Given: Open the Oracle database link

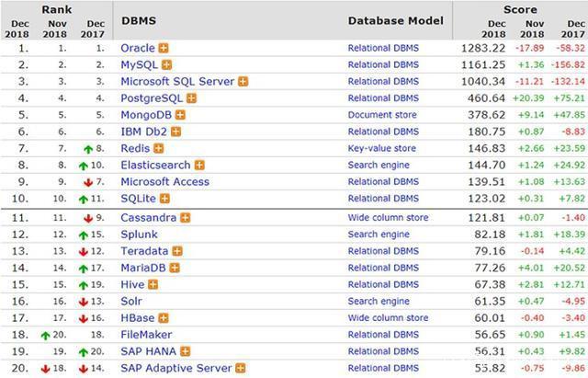Looking at the screenshot, I should (x=138, y=48).
